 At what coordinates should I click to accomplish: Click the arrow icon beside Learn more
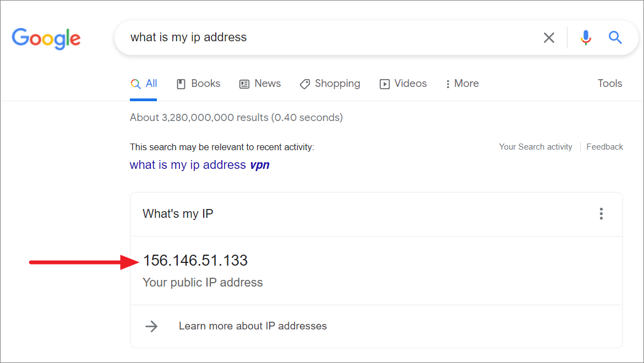point(151,326)
